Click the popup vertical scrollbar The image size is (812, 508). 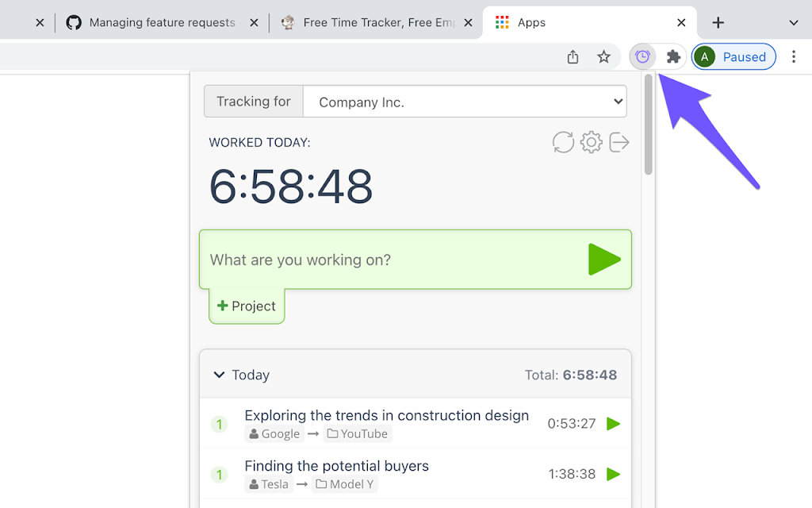coord(649,125)
